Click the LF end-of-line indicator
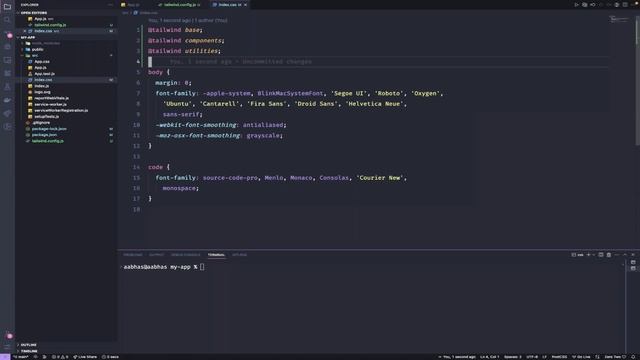 pyautogui.click(x=544, y=357)
